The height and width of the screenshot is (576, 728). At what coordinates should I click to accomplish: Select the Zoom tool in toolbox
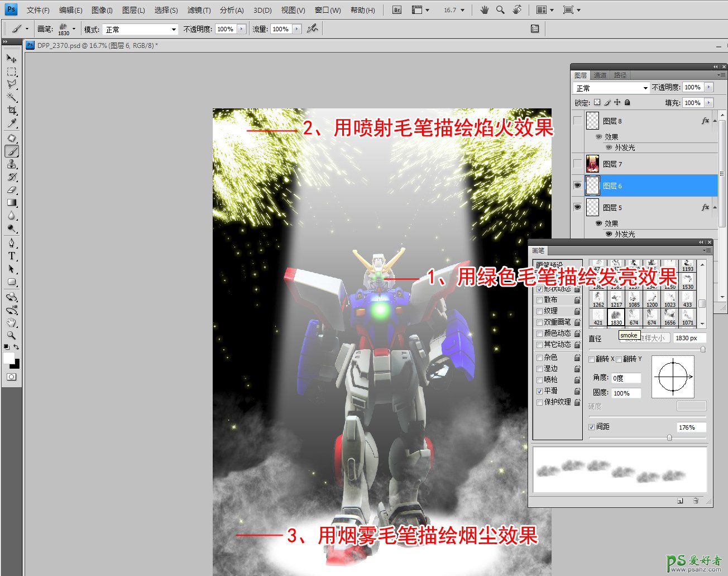11,335
